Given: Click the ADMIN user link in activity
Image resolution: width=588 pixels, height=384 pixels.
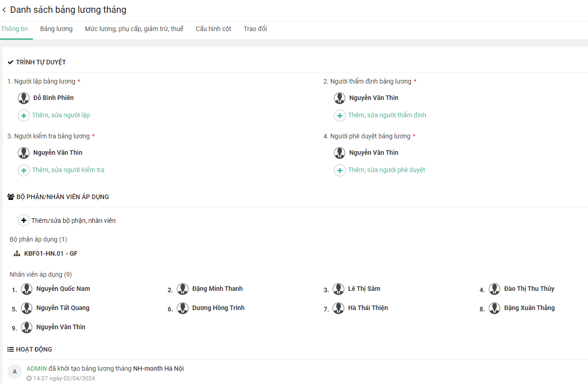Looking at the screenshot, I should (x=37, y=368).
